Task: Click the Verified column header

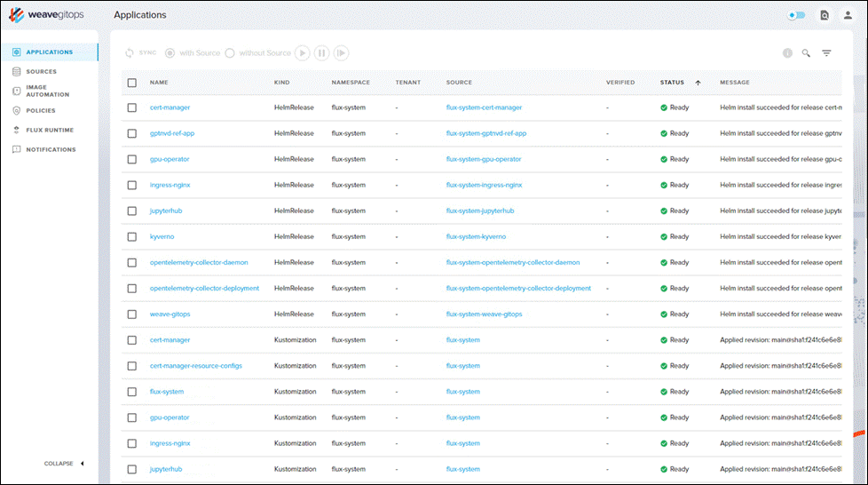Action: tap(620, 83)
